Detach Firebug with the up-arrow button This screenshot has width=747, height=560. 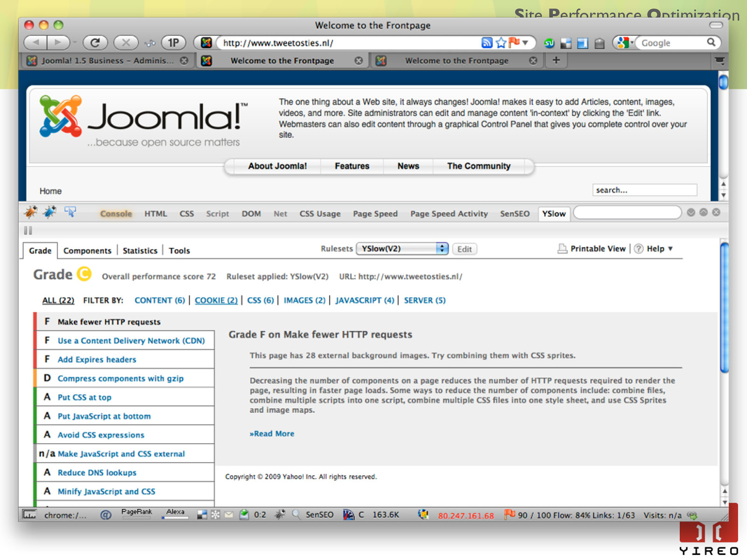point(704,212)
